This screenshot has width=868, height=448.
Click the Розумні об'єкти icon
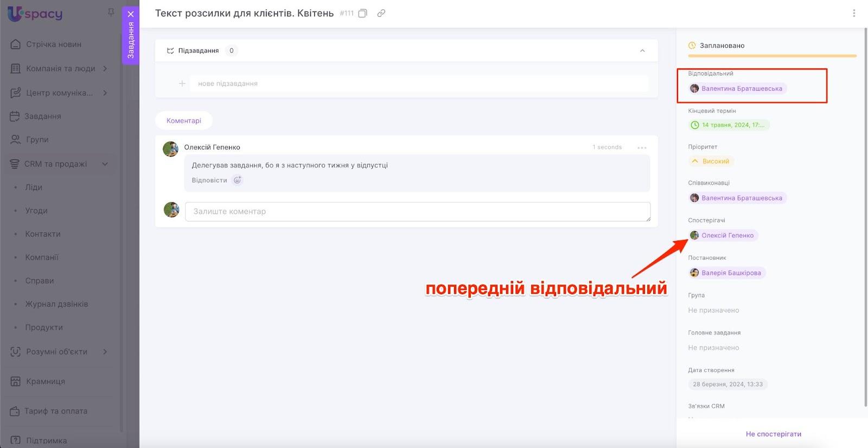[16, 351]
